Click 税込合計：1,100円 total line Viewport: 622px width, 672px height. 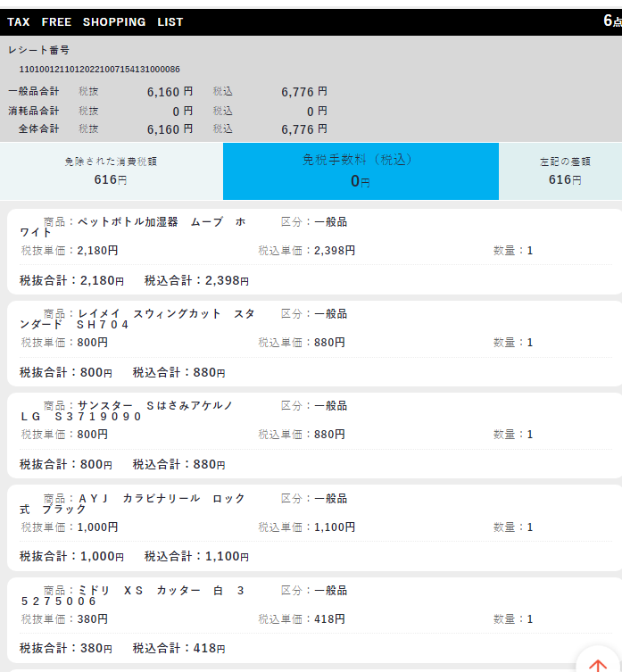(x=196, y=557)
